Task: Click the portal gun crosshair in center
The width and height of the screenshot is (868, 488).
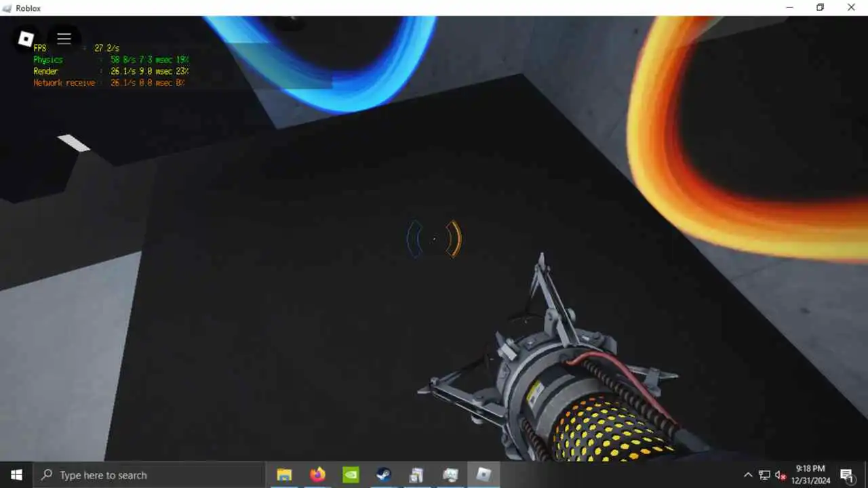Action: (x=434, y=239)
